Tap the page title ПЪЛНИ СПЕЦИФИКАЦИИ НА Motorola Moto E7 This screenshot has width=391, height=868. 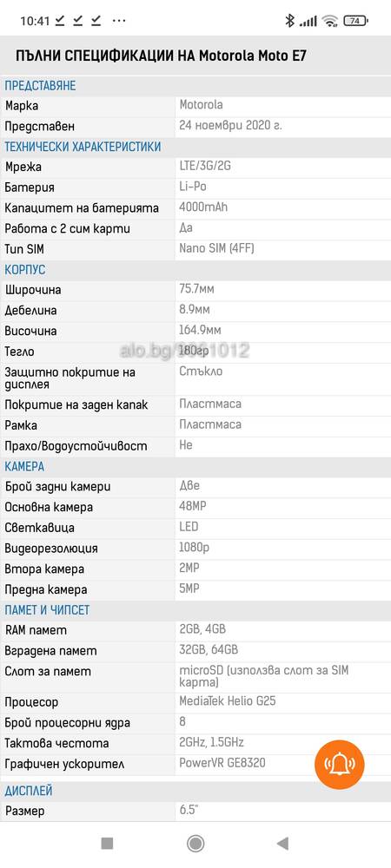click(161, 56)
